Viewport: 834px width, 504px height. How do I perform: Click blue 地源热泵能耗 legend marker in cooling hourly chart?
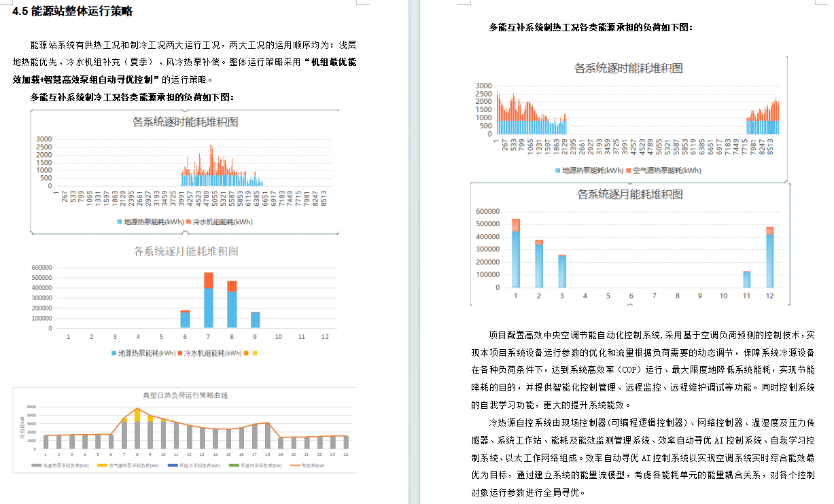tap(120, 222)
